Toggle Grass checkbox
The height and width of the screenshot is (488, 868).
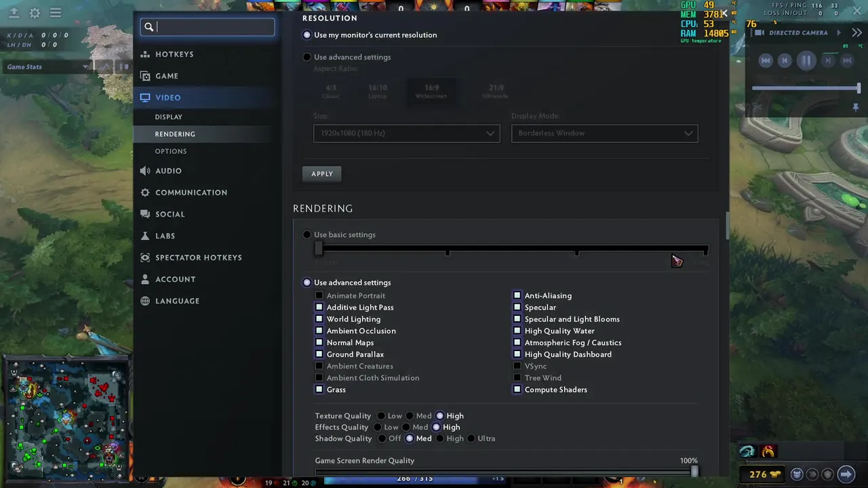pos(319,390)
